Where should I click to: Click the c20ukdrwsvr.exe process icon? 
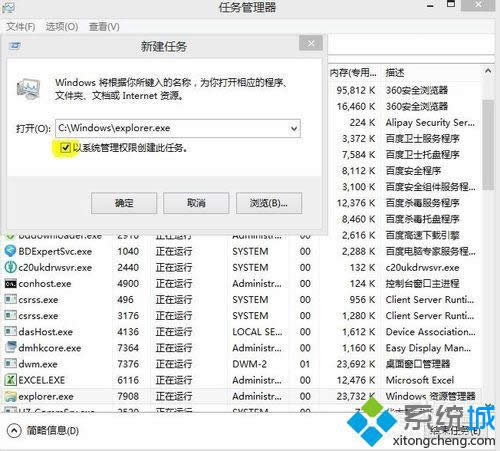pos(10,267)
